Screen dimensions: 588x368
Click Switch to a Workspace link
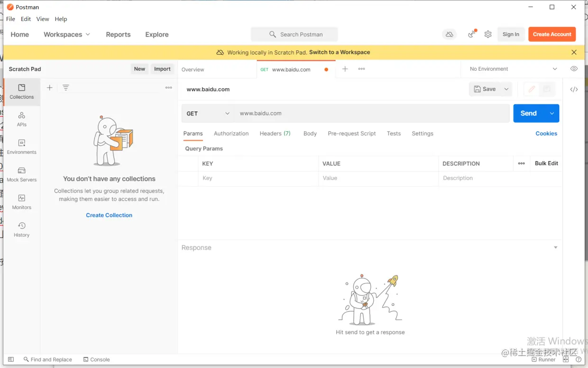[x=340, y=52]
